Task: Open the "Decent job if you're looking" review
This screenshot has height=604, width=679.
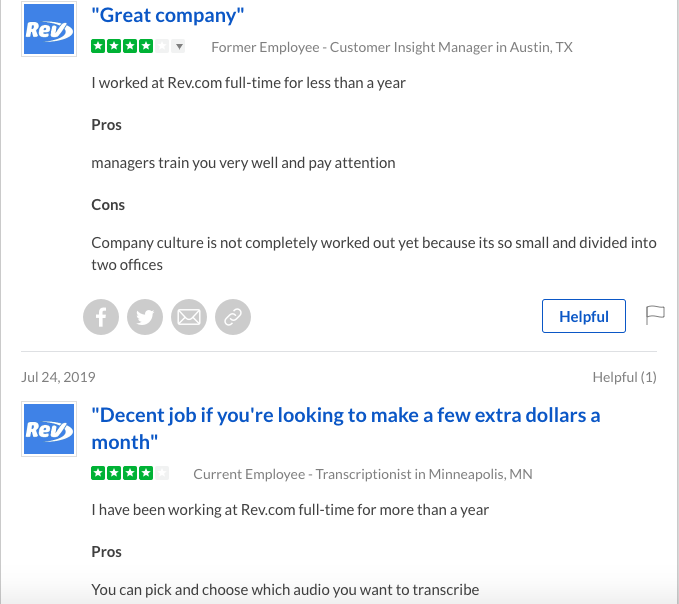Action: (x=346, y=429)
